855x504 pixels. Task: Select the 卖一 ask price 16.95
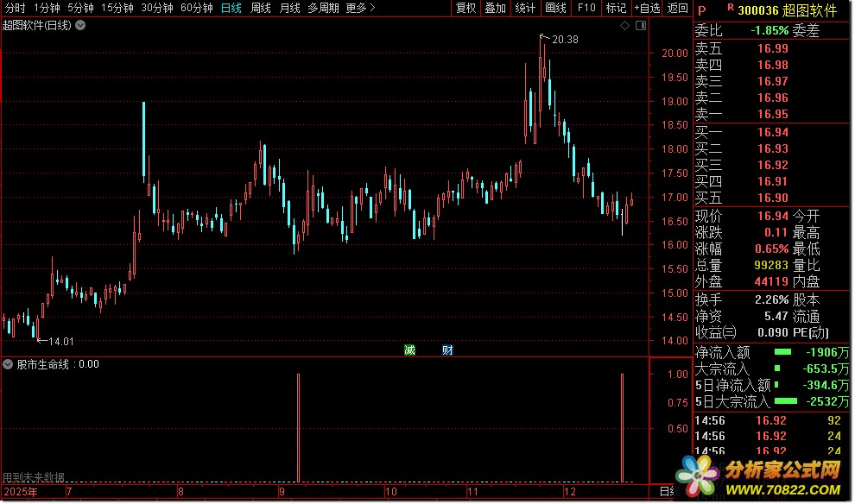click(773, 114)
